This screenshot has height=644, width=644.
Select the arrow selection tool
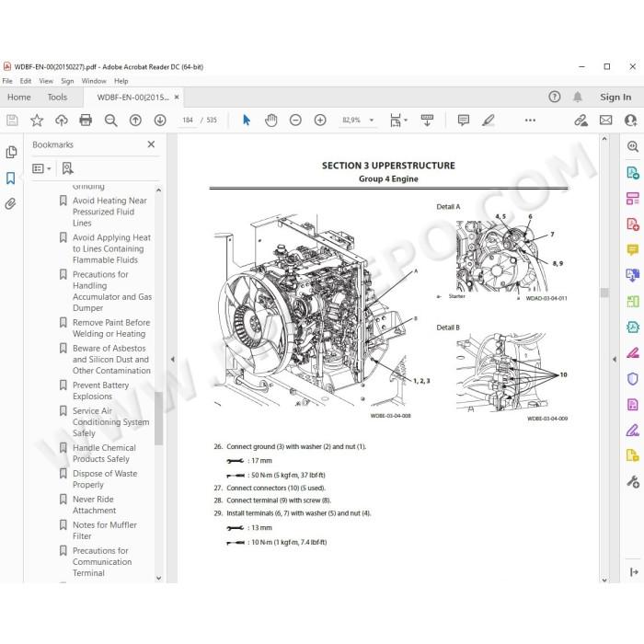246,120
